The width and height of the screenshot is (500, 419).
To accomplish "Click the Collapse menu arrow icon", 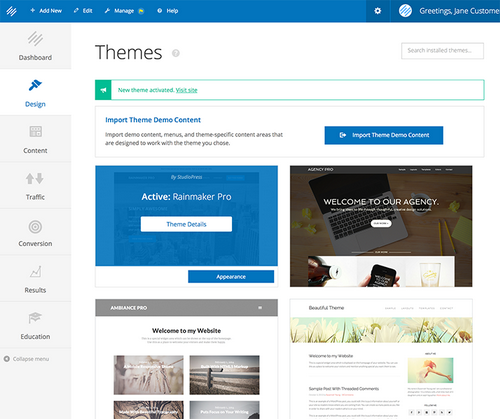I will (x=6, y=359).
